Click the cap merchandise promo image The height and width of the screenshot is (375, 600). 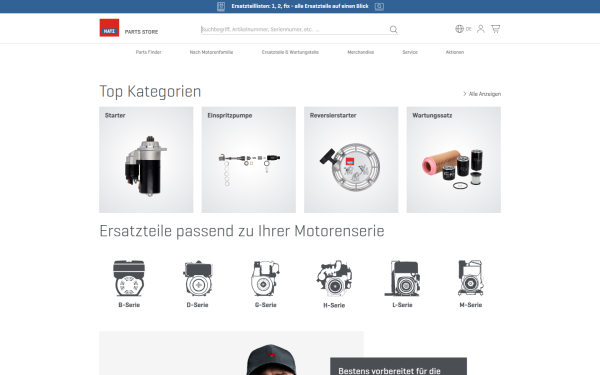[x=231, y=353]
